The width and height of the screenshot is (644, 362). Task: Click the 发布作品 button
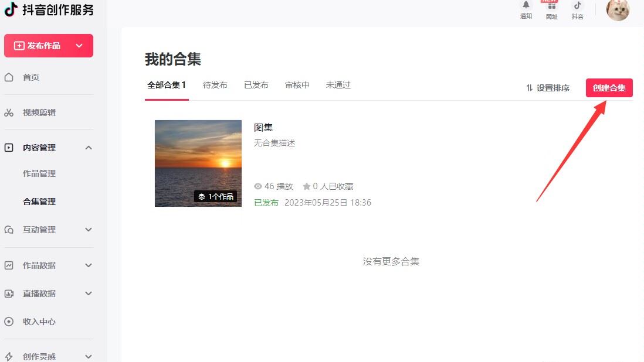point(49,46)
